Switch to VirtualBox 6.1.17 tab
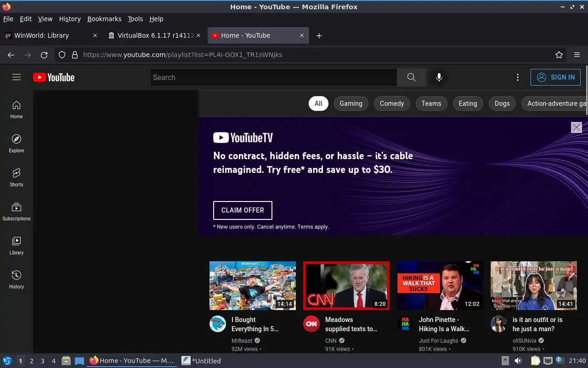Viewport: 588px width, 368px height. [155, 35]
